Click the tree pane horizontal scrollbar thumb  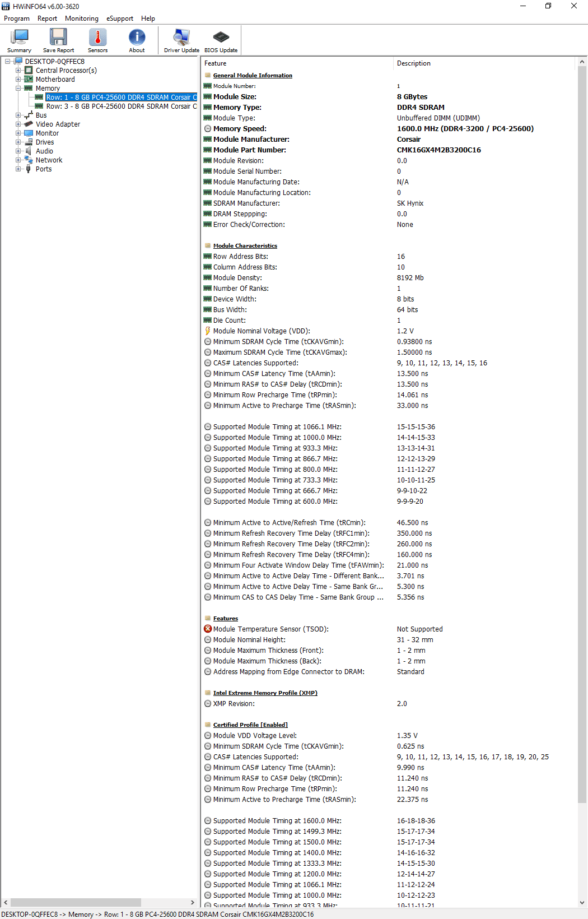pos(76,903)
